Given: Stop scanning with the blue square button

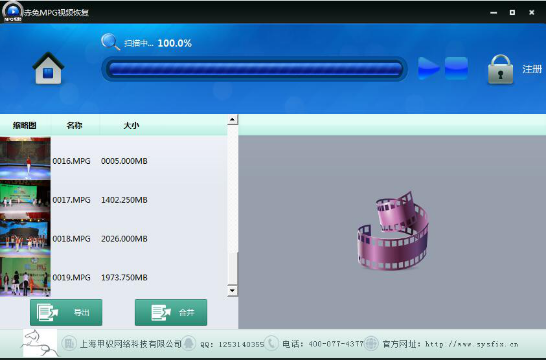Looking at the screenshot, I should pos(456,68).
